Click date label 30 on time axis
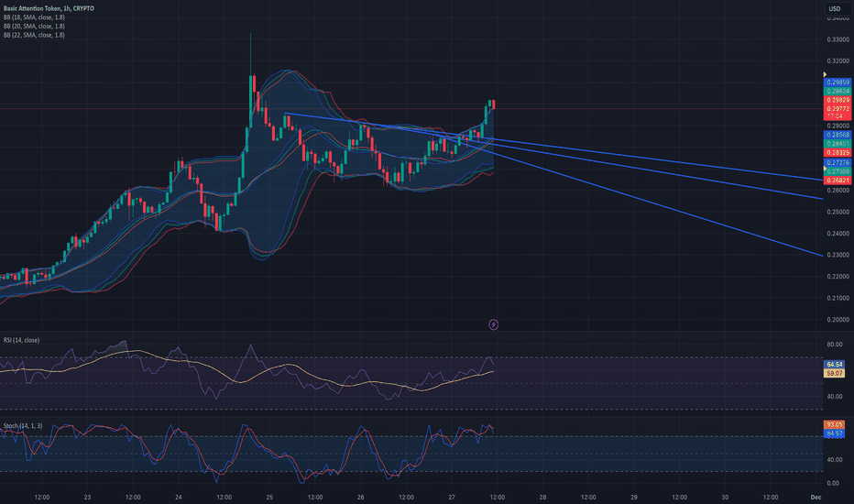This screenshot has width=854, height=504. tap(725, 497)
